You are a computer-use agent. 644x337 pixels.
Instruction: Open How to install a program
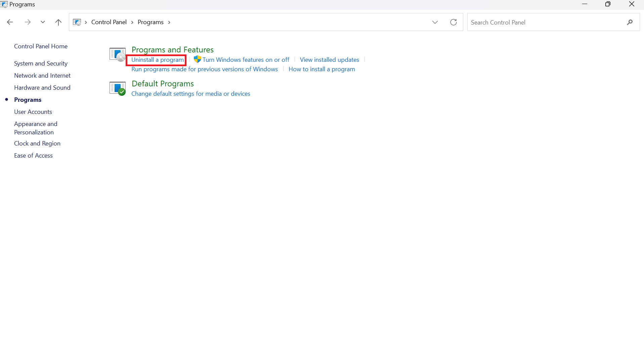pyautogui.click(x=322, y=69)
